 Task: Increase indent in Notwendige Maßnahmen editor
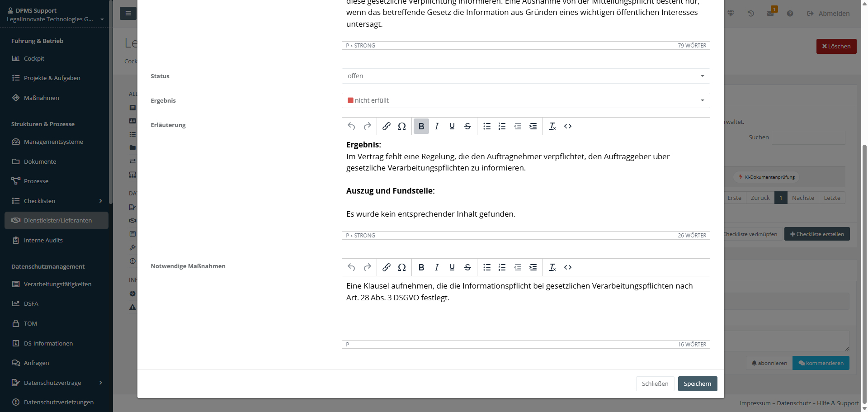coord(533,267)
